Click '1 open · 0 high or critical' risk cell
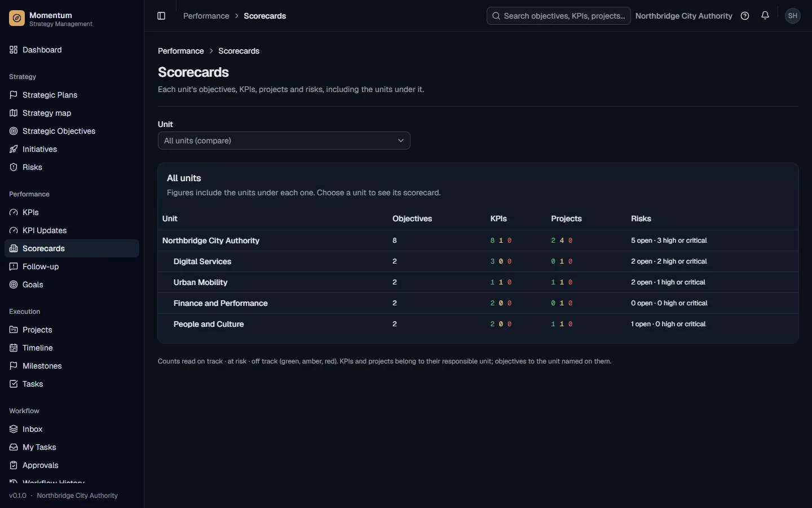 668,324
